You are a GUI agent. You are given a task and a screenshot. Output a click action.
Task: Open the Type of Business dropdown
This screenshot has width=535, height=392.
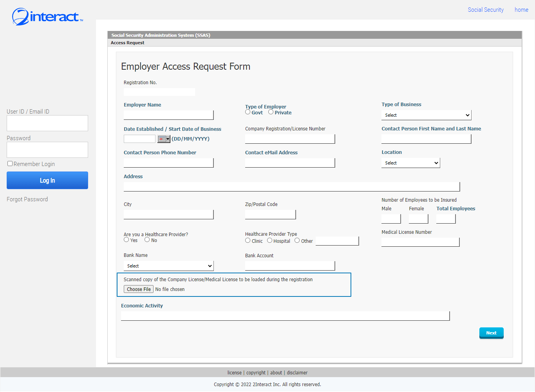tap(426, 115)
